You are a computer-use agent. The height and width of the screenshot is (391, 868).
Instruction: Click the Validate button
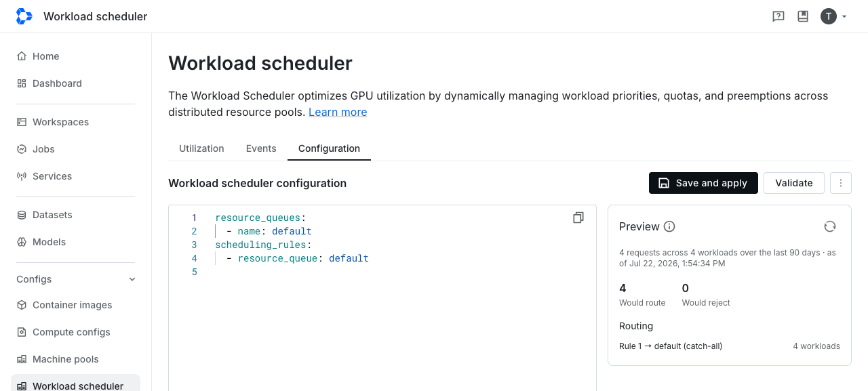(x=794, y=183)
